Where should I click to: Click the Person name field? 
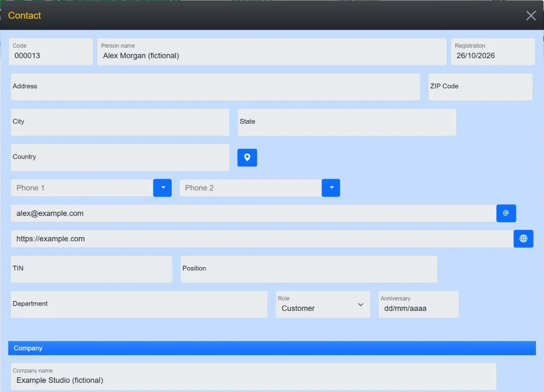(x=272, y=52)
